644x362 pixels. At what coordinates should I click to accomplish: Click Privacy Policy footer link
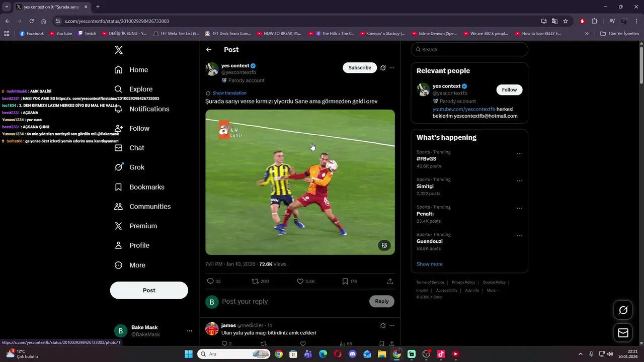(463, 283)
